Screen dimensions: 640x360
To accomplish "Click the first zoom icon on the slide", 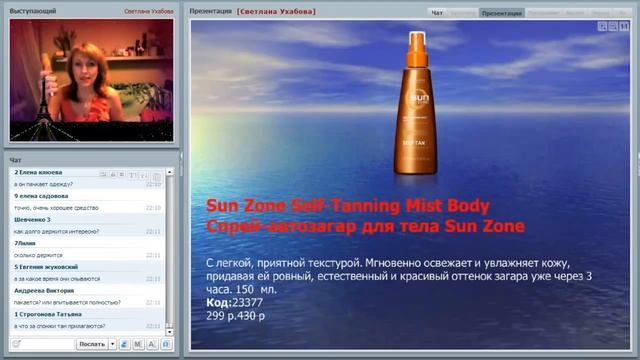I will point(602,27).
